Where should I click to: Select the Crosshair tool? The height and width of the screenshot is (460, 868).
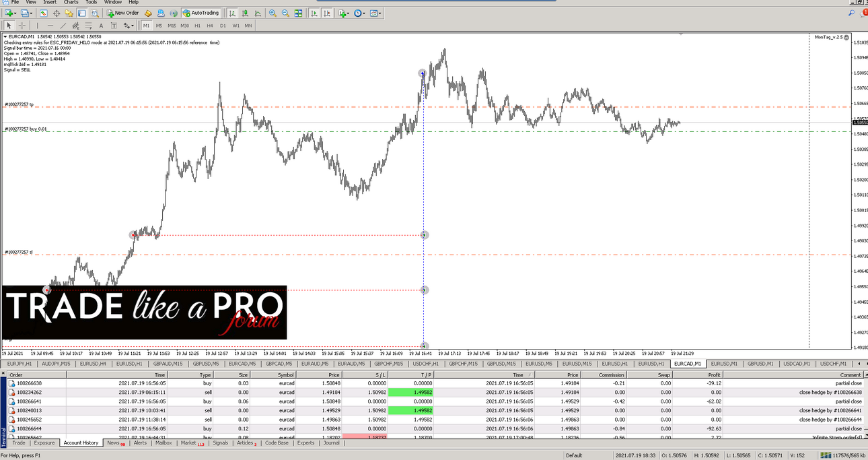pyautogui.click(x=22, y=26)
